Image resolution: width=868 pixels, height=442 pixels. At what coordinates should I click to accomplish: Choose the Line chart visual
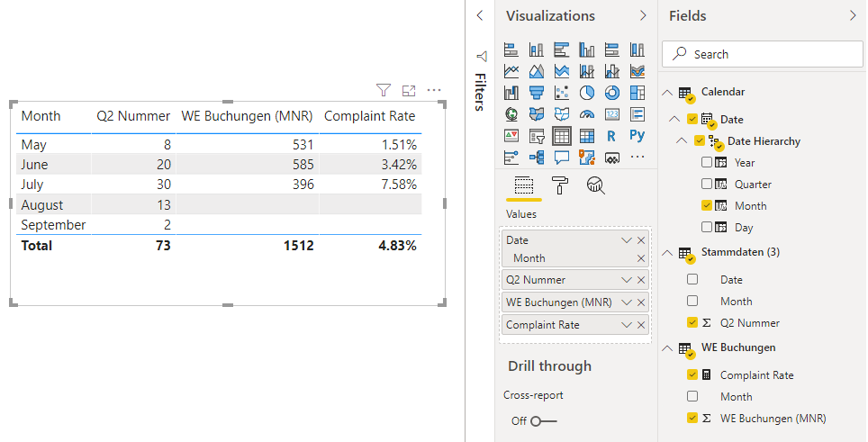511,71
